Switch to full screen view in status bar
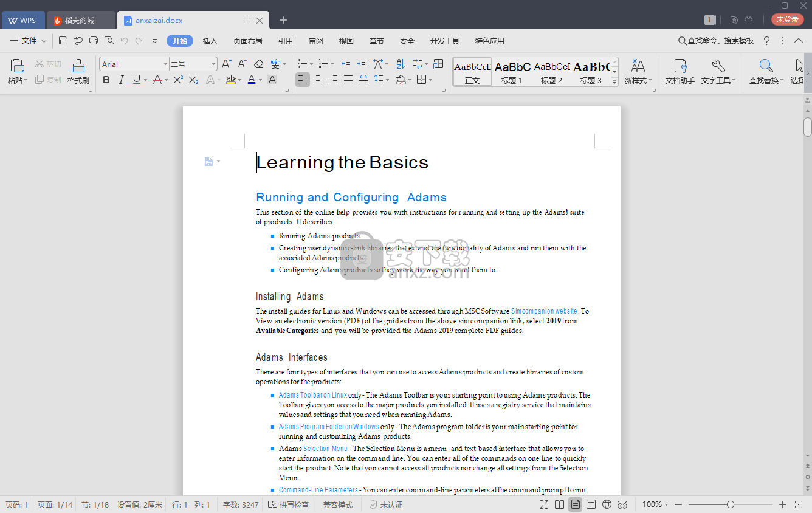The image size is (812, 513). point(544,504)
